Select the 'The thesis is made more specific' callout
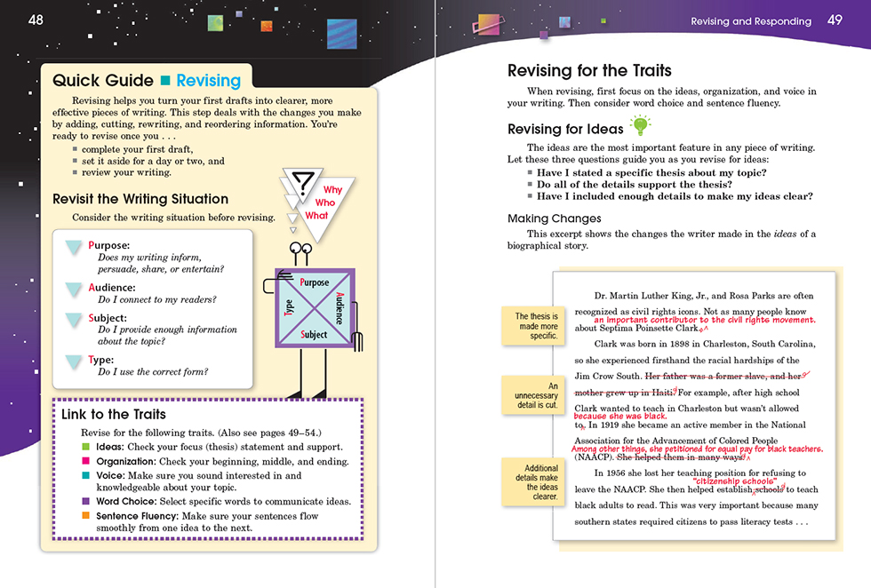 click(x=537, y=326)
